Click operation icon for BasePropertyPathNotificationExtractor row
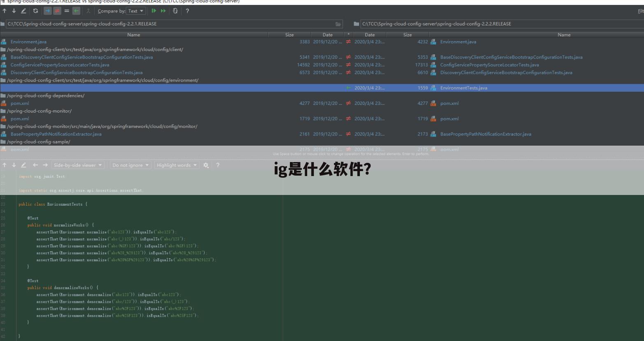Viewport: 644px width, 341px height. click(x=349, y=134)
